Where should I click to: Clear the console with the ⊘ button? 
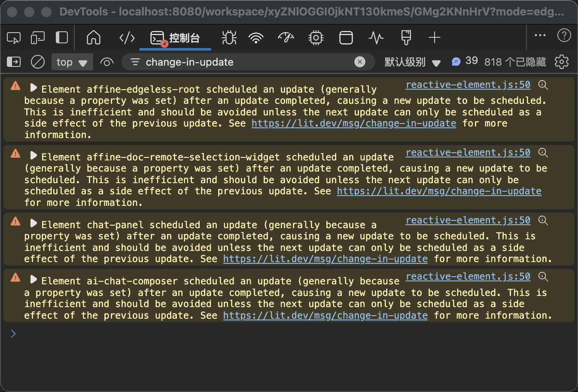pos(37,62)
